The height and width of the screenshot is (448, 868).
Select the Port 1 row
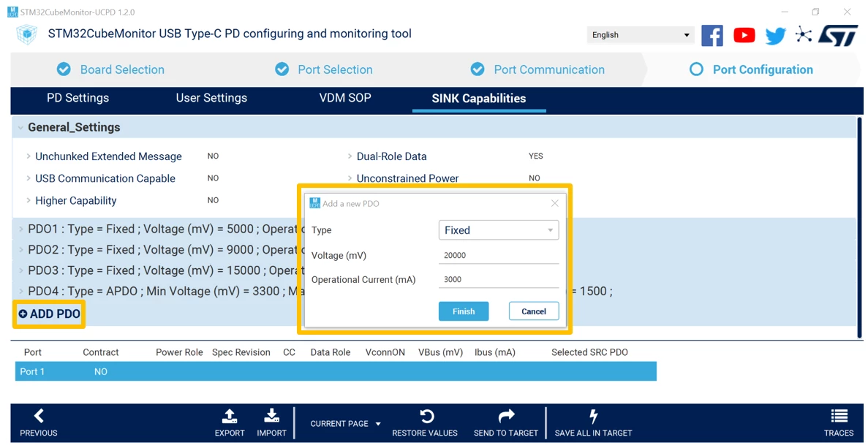[336, 371]
